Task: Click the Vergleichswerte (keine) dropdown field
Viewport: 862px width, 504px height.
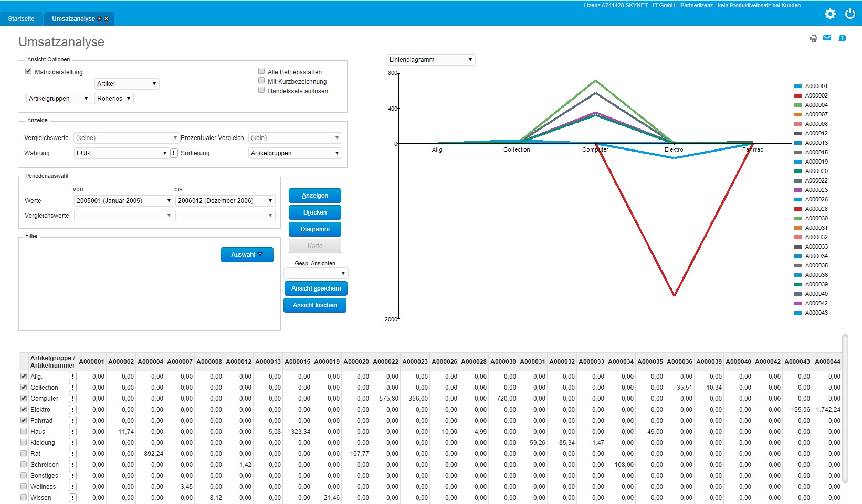Action: tap(126, 138)
